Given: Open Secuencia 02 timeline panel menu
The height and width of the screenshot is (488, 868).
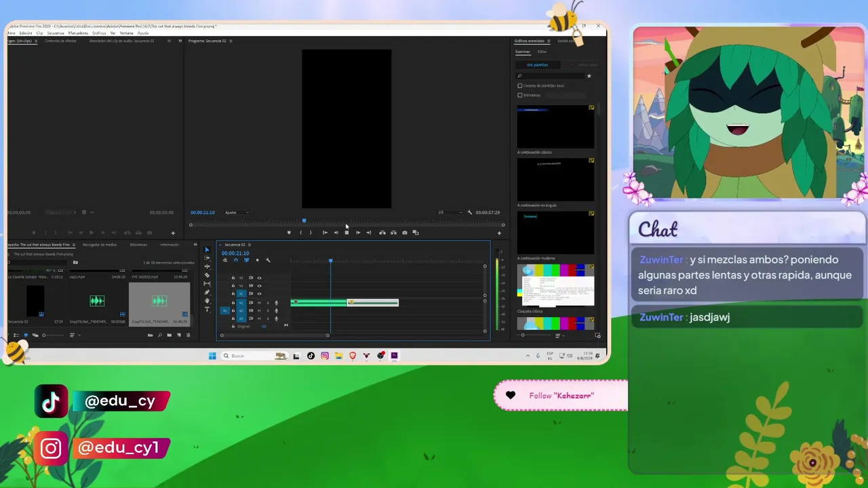Looking at the screenshot, I should pos(250,245).
